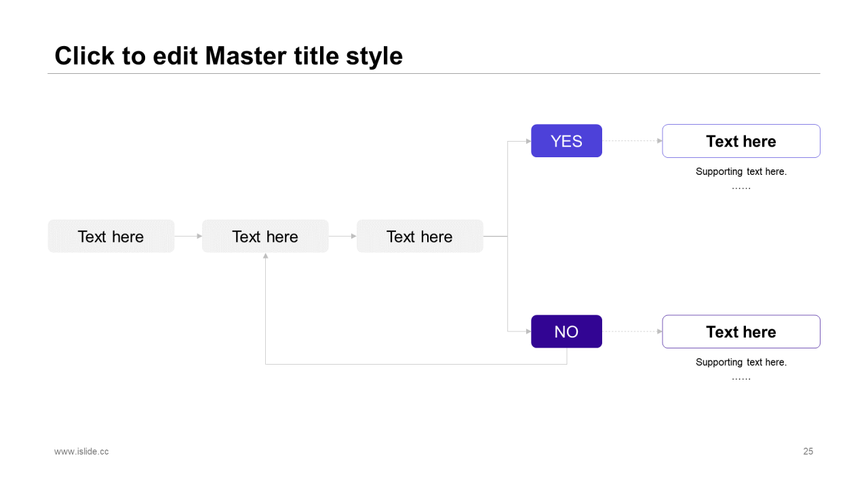Click the arrow between second and third gray boxes

click(x=342, y=236)
